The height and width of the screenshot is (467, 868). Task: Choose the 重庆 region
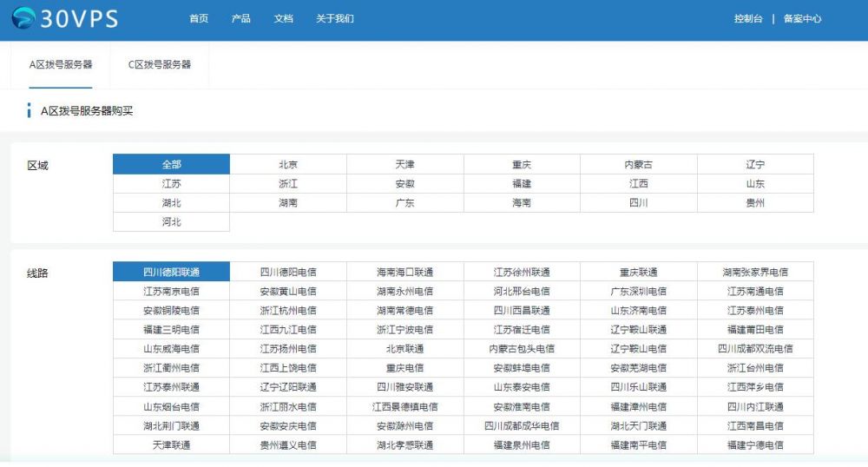tap(522, 164)
